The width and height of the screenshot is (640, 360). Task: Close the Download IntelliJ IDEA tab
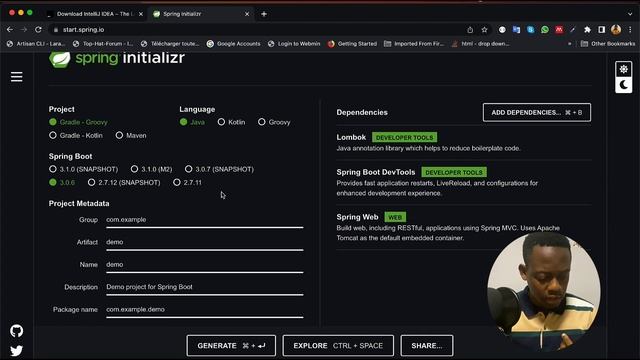click(141, 14)
